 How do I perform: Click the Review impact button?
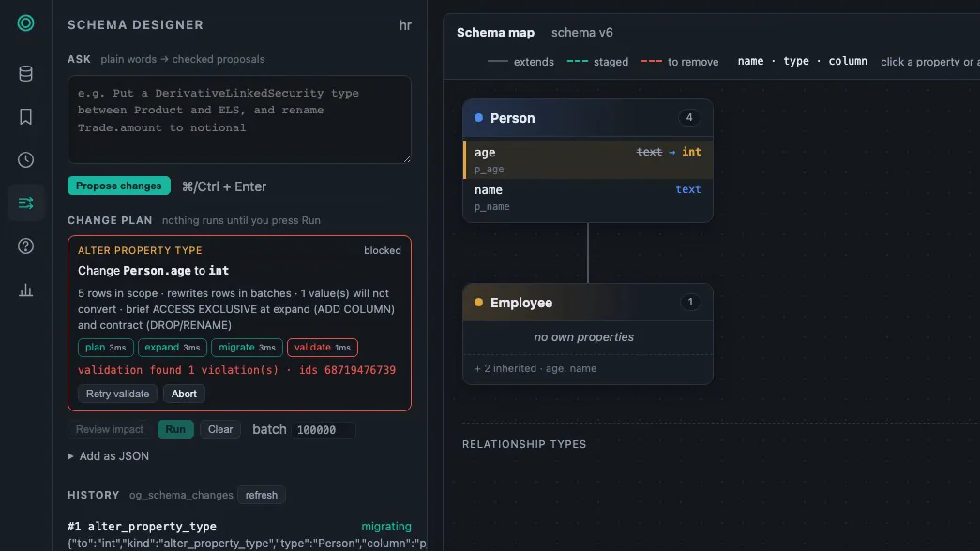(110, 430)
